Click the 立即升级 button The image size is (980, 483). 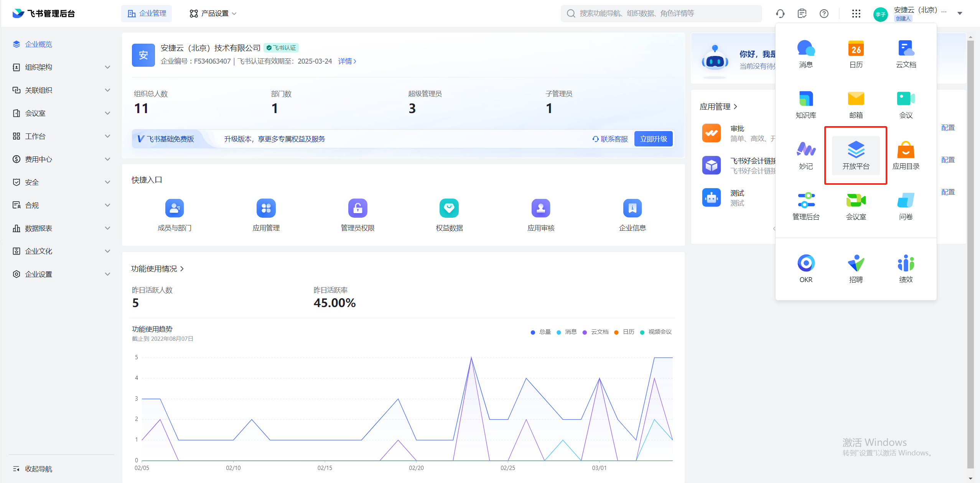pyautogui.click(x=654, y=139)
